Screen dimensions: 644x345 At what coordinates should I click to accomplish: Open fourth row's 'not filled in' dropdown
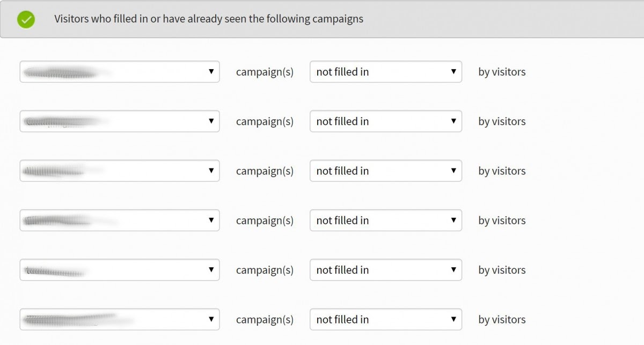[385, 221]
